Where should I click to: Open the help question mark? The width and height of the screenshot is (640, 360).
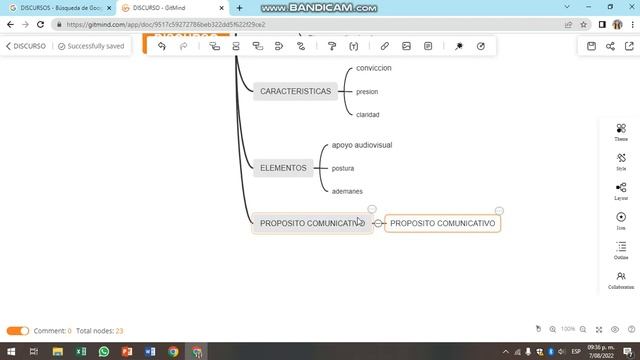[631, 329]
